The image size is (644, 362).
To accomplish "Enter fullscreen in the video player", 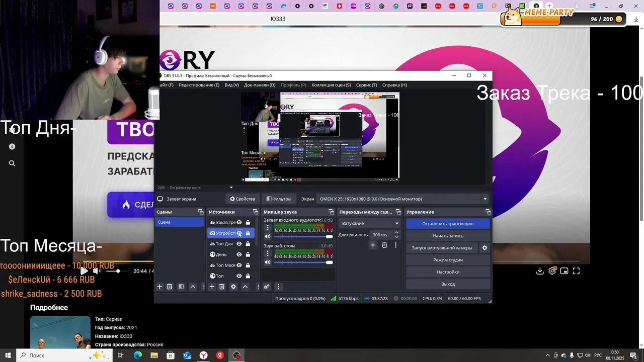I will (577, 271).
